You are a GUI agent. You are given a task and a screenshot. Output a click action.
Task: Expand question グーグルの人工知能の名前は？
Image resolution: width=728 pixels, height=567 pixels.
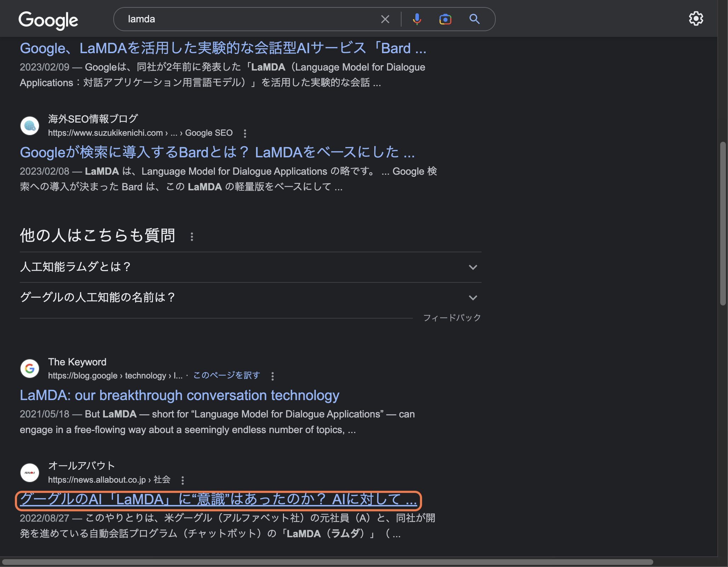point(251,298)
